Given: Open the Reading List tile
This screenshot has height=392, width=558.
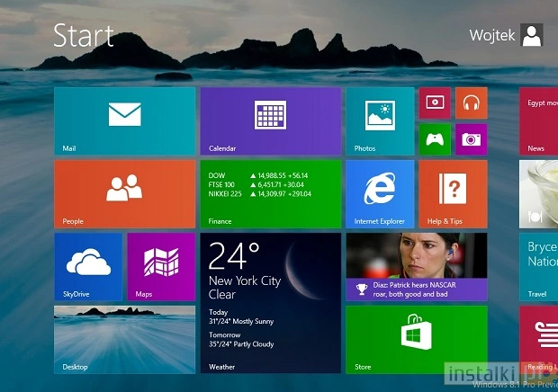Looking at the screenshot, I should pos(538,340).
